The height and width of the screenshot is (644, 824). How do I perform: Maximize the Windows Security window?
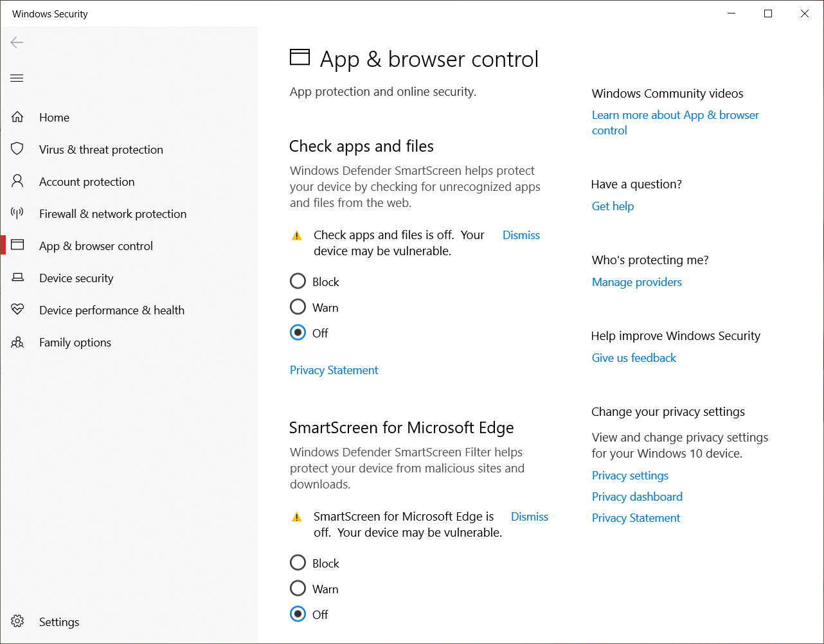point(767,13)
